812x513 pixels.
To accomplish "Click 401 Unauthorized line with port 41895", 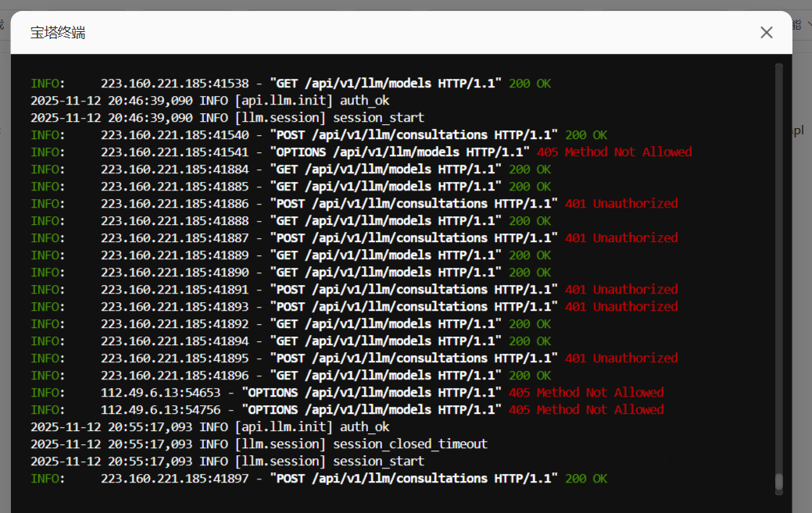I will click(354, 358).
